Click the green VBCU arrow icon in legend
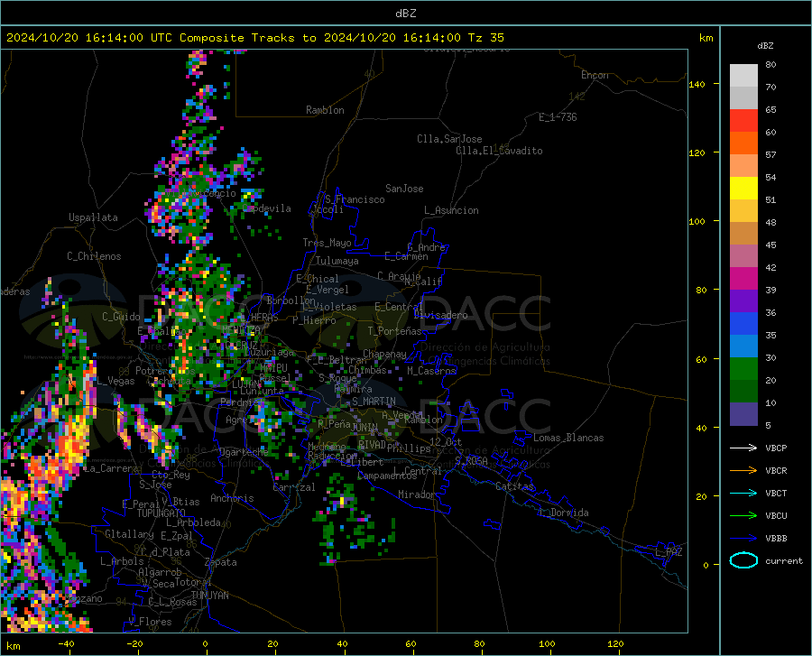The width and height of the screenshot is (812, 656). coord(743,516)
